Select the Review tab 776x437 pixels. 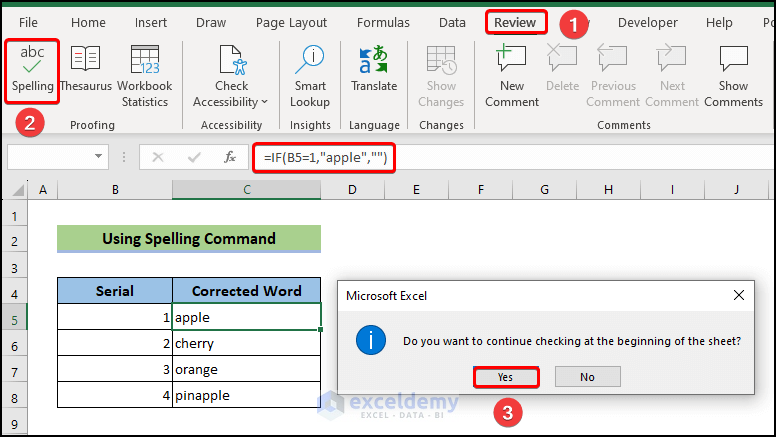click(x=515, y=23)
